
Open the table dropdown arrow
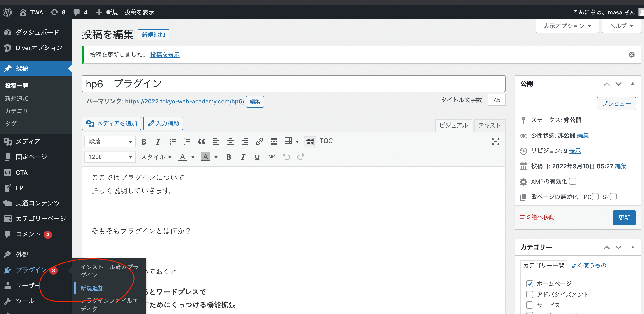(297, 141)
